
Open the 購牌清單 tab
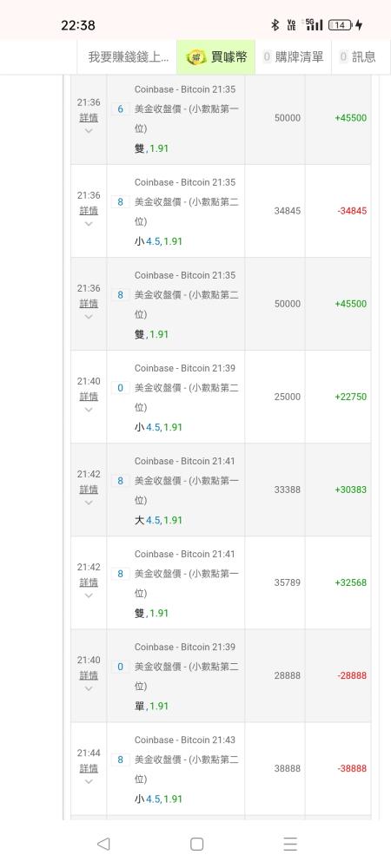coord(294,56)
